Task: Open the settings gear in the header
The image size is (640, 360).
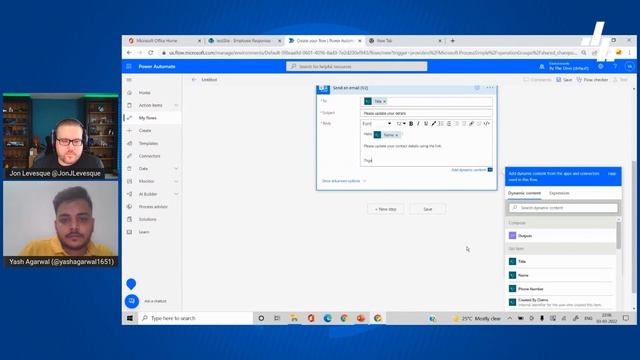Action: [601, 67]
